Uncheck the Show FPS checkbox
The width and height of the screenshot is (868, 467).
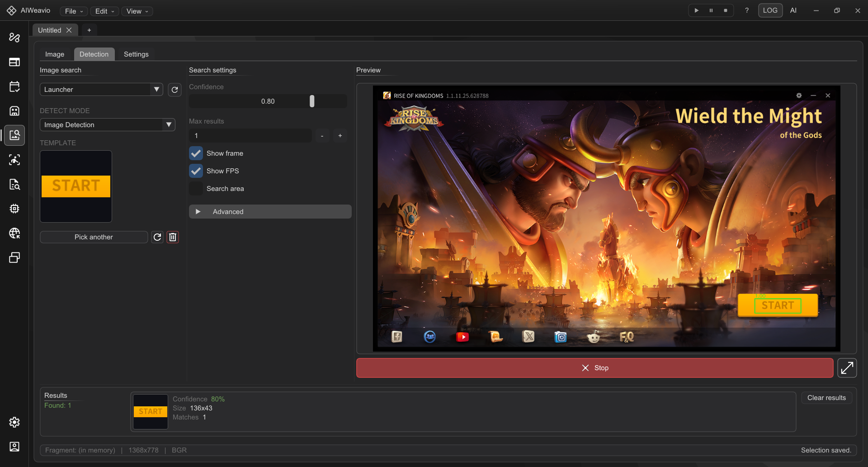(x=196, y=171)
